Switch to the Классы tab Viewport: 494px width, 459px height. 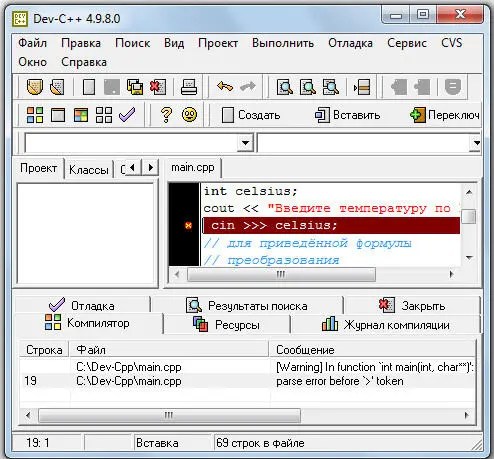[89, 170]
